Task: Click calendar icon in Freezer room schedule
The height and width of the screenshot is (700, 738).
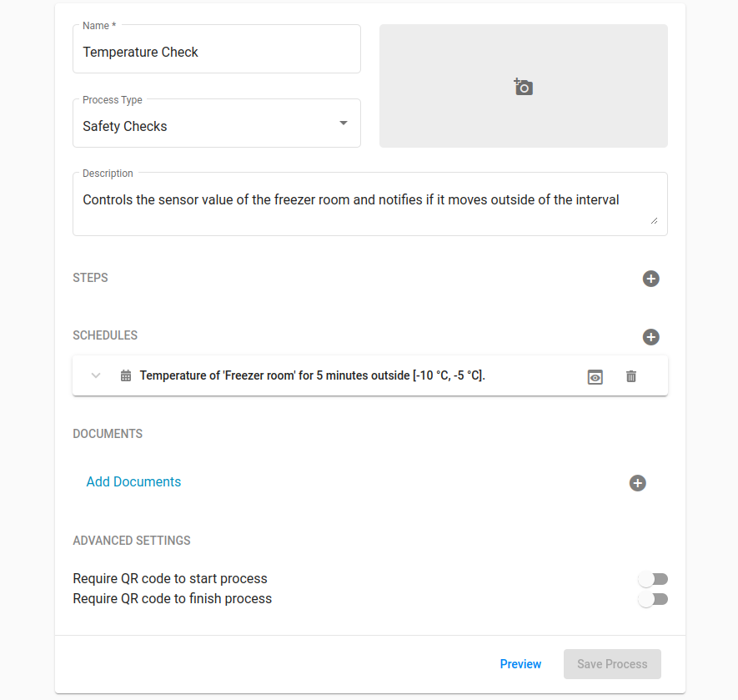Action: tap(126, 376)
